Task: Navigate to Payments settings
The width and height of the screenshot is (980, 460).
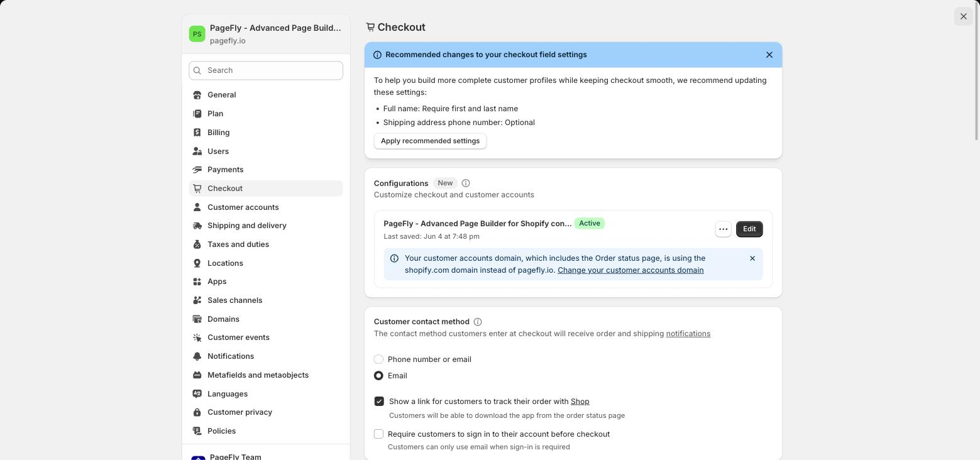Action: 266,170
